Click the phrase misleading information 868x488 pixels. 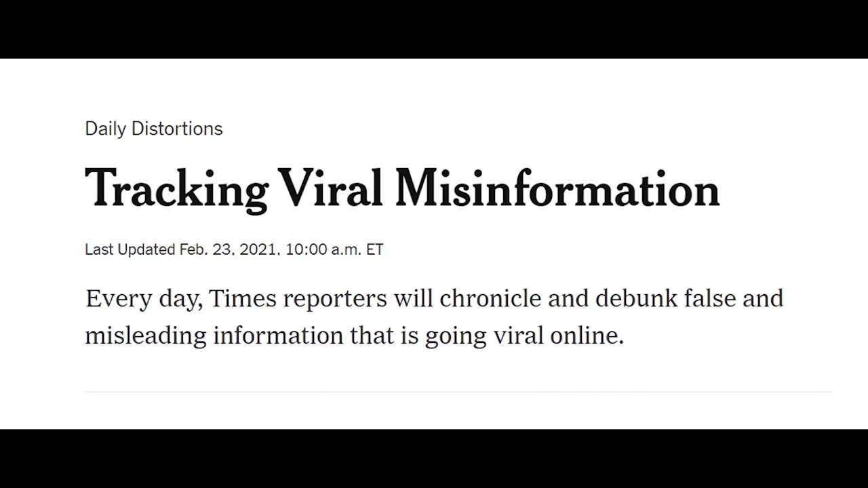point(214,336)
